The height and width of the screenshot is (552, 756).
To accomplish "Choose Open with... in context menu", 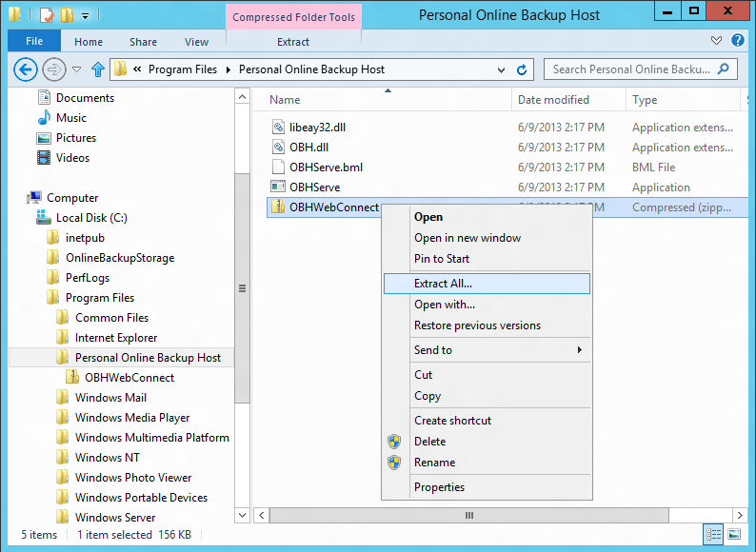I will pyautogui.click(x=487, y=305).
